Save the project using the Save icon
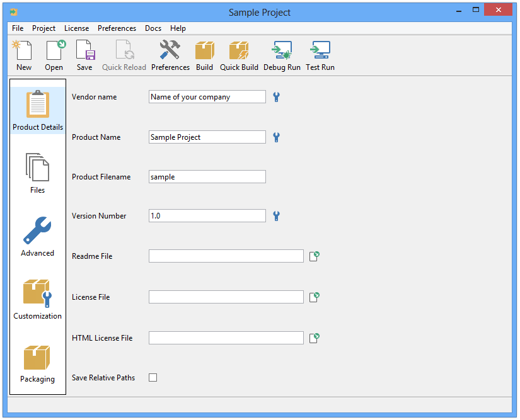 (x=84, y=55)
